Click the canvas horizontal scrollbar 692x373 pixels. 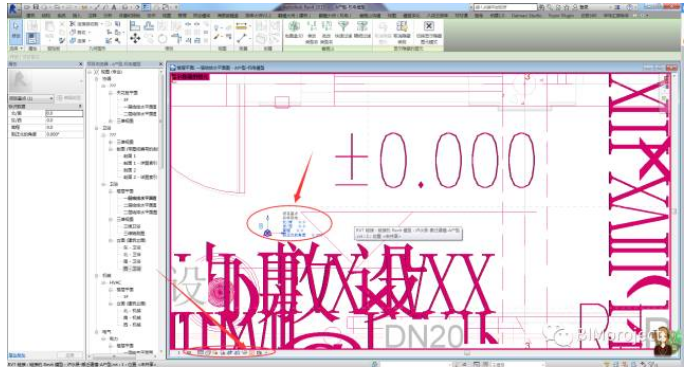467,353
